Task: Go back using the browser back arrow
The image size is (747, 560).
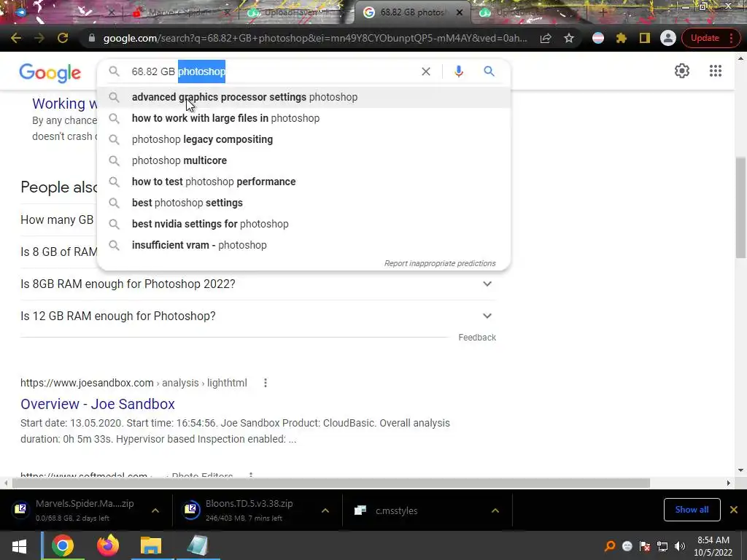Action: [x=16, y=38]
